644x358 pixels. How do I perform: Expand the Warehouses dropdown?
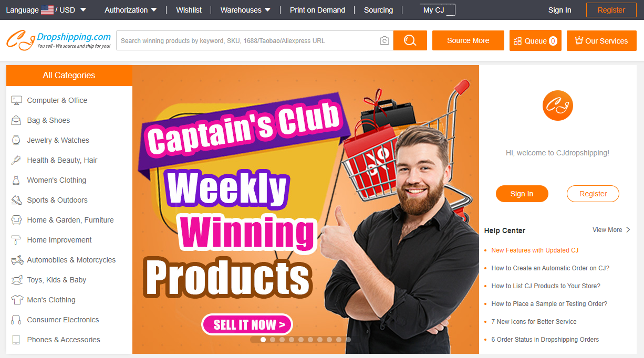pos(245,10)
